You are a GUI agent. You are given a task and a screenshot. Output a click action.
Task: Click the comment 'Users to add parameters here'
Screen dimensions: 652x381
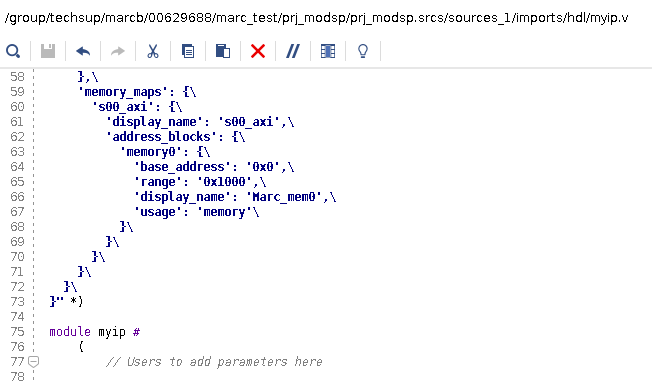click(214, 361)
